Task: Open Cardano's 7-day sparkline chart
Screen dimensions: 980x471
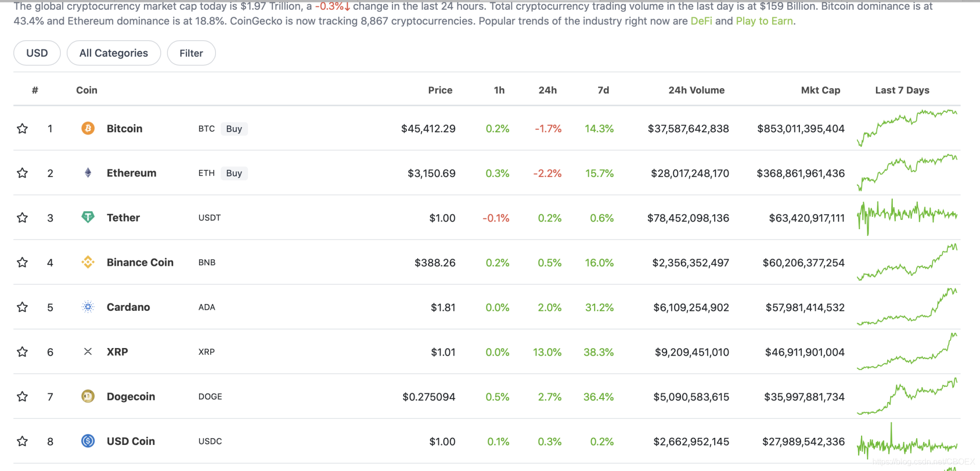Action: coord(908,306)
